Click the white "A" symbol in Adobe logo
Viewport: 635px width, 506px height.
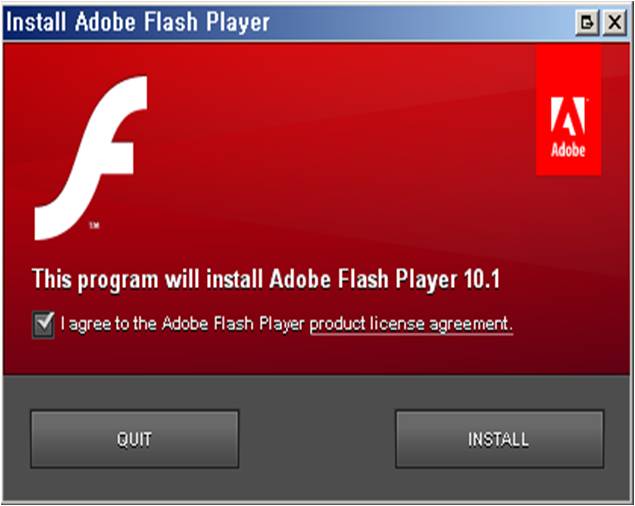(x=568, y=116)
